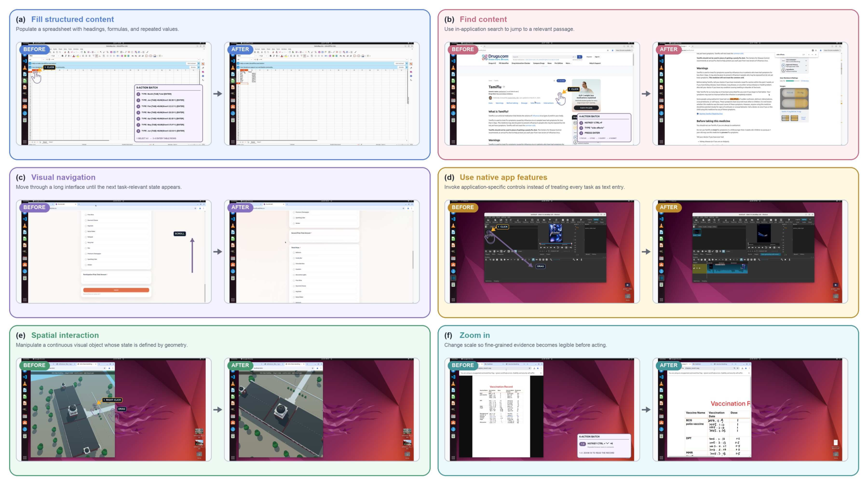Open the Shotcut playlist hamburger menu, panel (d) BEFORE
This screenshot has width=868, height=485.
[x=486, y=251]
